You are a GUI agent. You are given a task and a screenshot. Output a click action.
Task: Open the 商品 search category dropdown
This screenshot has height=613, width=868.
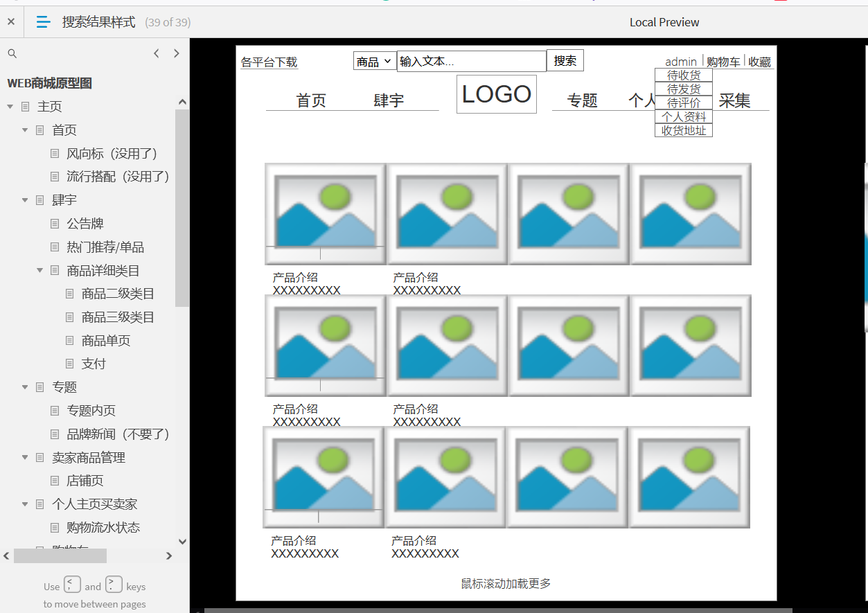pyautogui.click(x=375, y=61)
